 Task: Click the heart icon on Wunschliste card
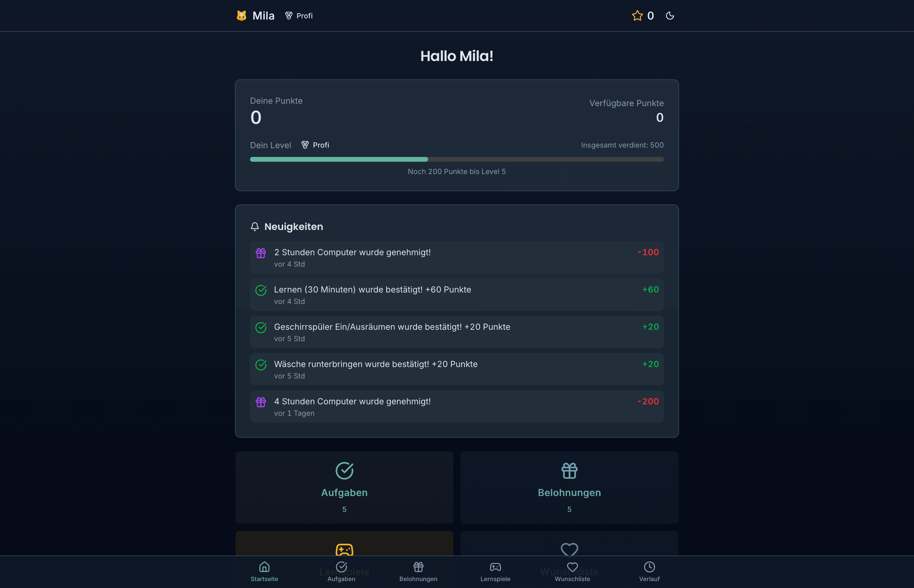click(569, 550)
